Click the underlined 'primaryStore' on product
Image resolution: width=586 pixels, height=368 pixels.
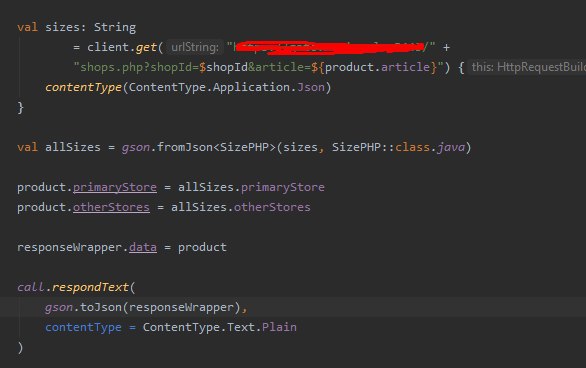115,187
